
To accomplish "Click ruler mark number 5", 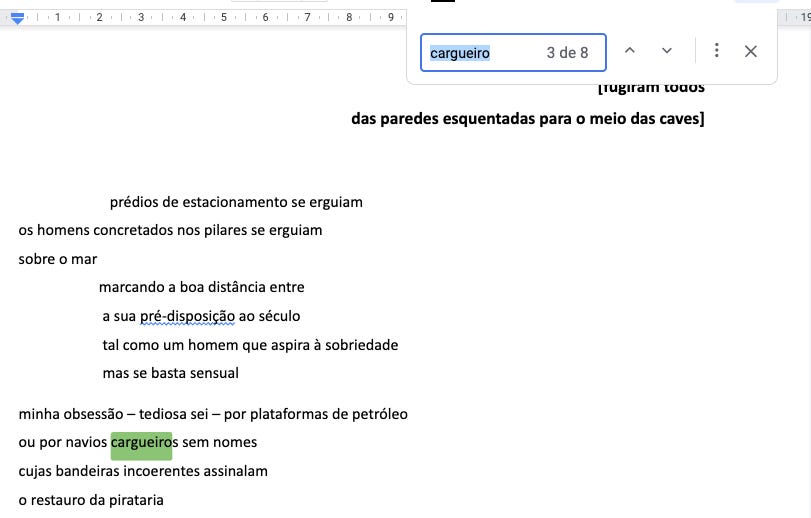I will click(224, 17).
